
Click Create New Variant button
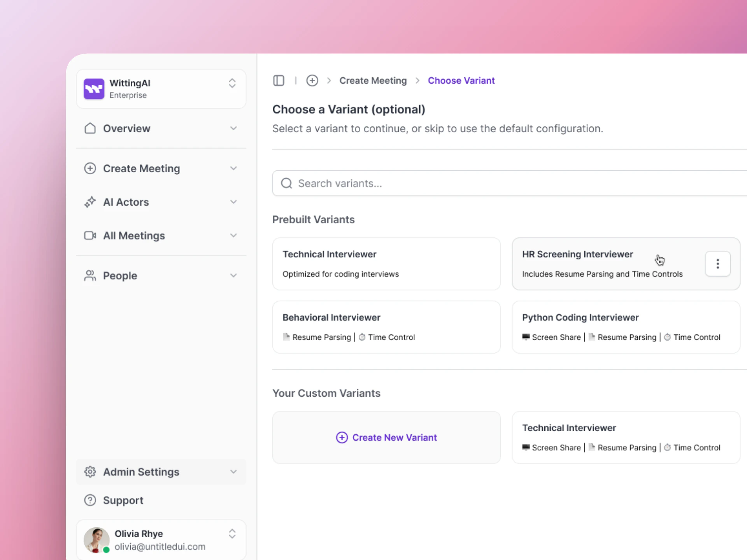coord(386,437)
